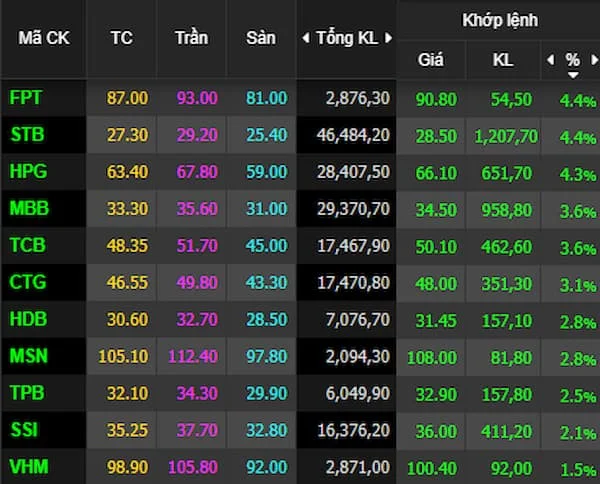Click the Tổng KL column header
Image resolution: width=600 pixels, height=484 pixels.
pyautogui.click(x=347, y=38)
